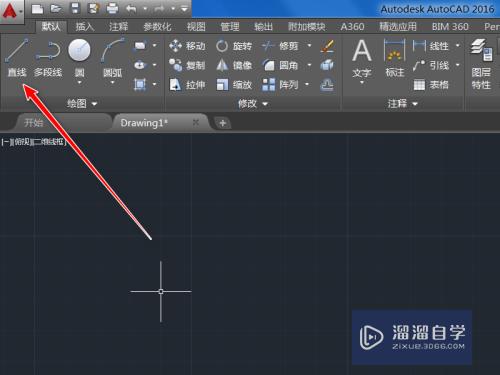Image resolution: width=500 pixels, height=375 pixels.
Task: Switch to the 注释 ribbon tab
Action: pyautogui.click(x=118, y=27)
